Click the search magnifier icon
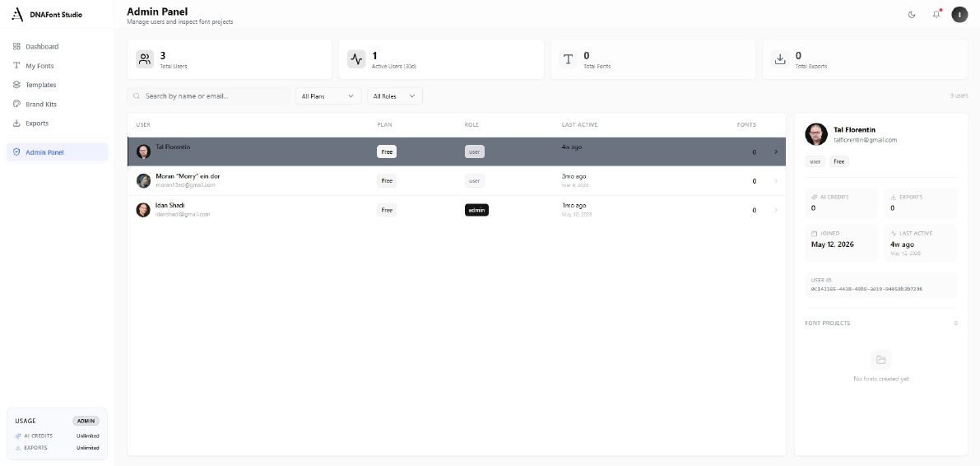 tap(137, 96)
